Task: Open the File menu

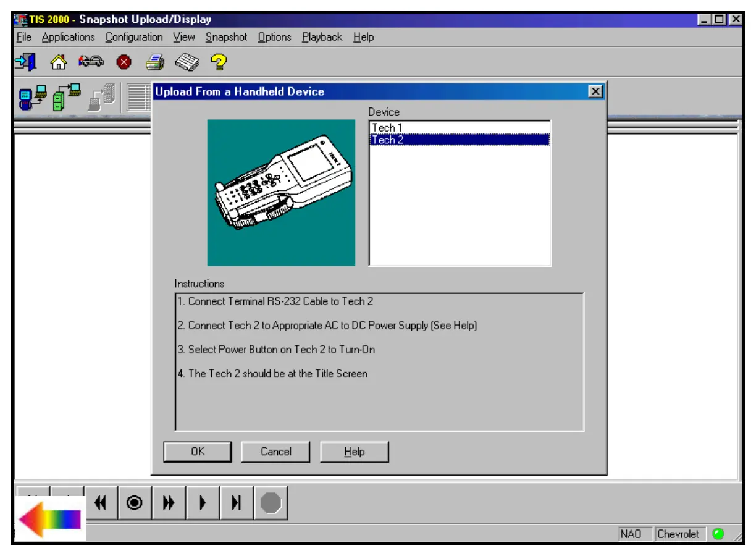Action: [24, 37]
